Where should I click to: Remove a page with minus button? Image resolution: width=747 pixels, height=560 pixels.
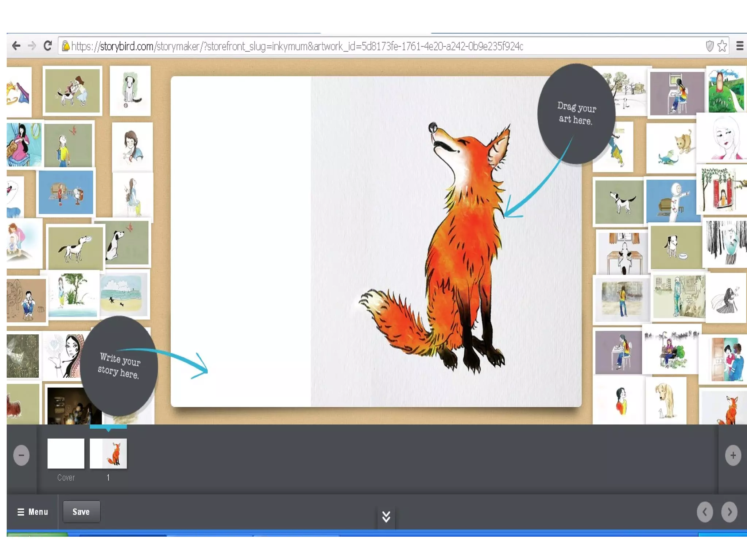click(x=21, y=455)
